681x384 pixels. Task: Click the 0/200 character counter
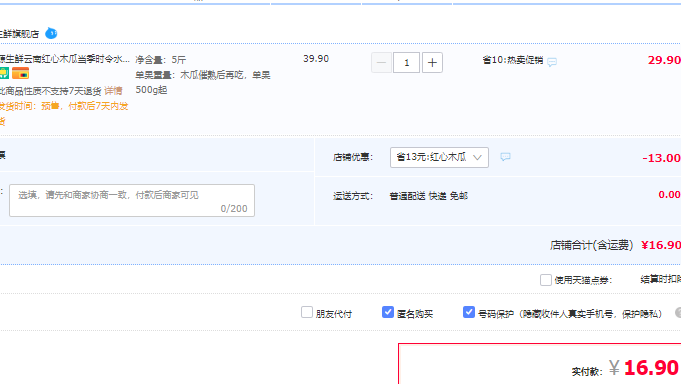[x=234, y=209]
